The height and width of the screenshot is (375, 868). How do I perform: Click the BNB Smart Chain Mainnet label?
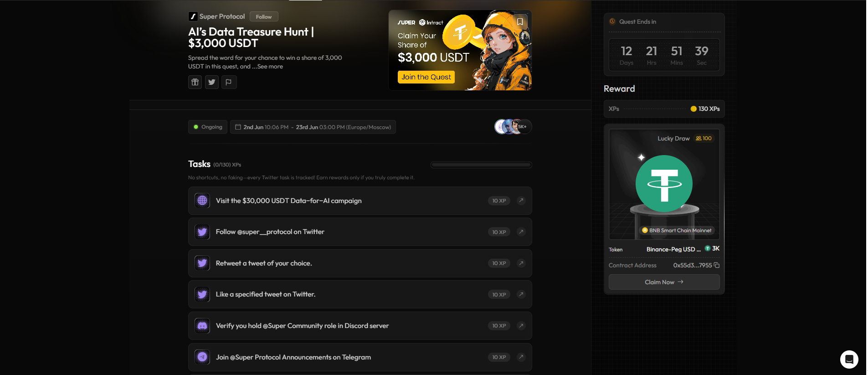click(x=677, y=230)
